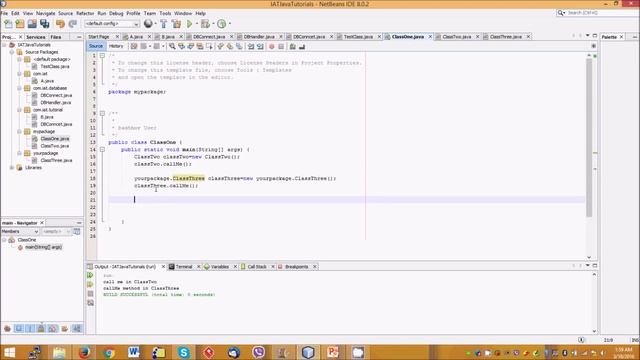Screen dimensions: 640x360
Task: Toggle the fifth Navigator filter button
Action: 53,329
